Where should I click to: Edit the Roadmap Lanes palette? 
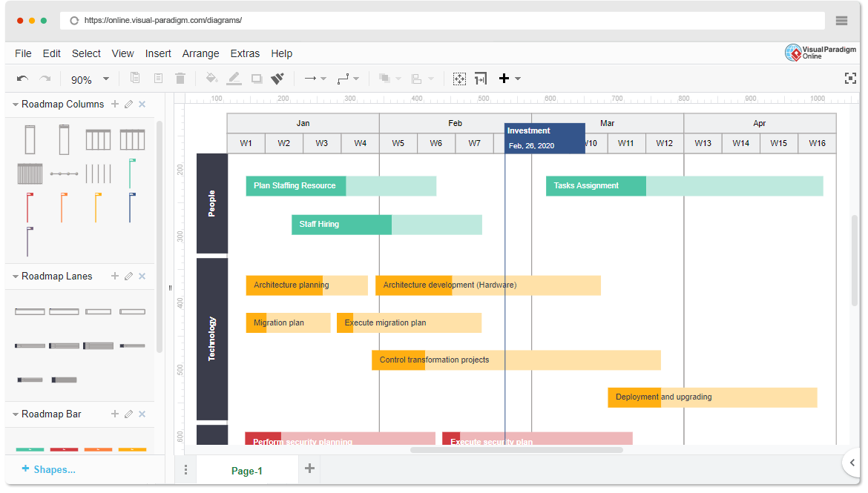tap(128, 276)
